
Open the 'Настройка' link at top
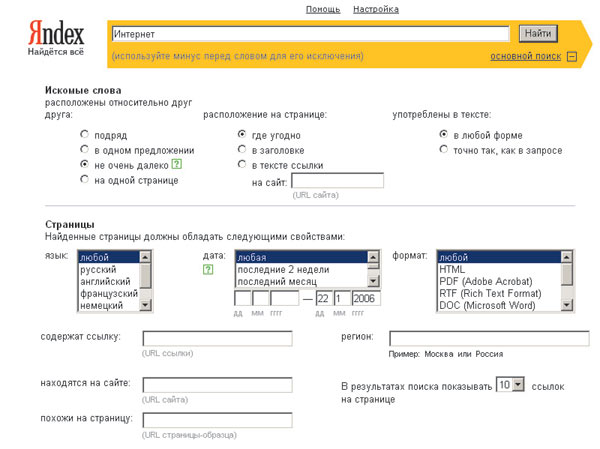point(376,9)
